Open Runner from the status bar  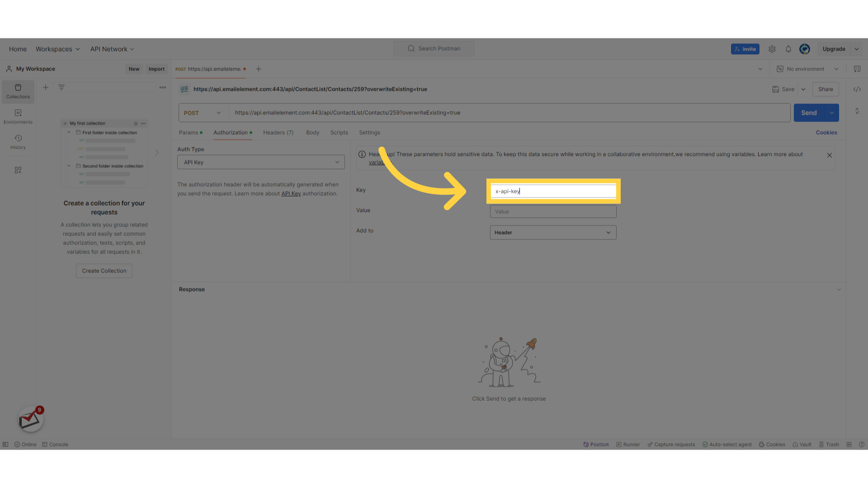coord(628,445)
